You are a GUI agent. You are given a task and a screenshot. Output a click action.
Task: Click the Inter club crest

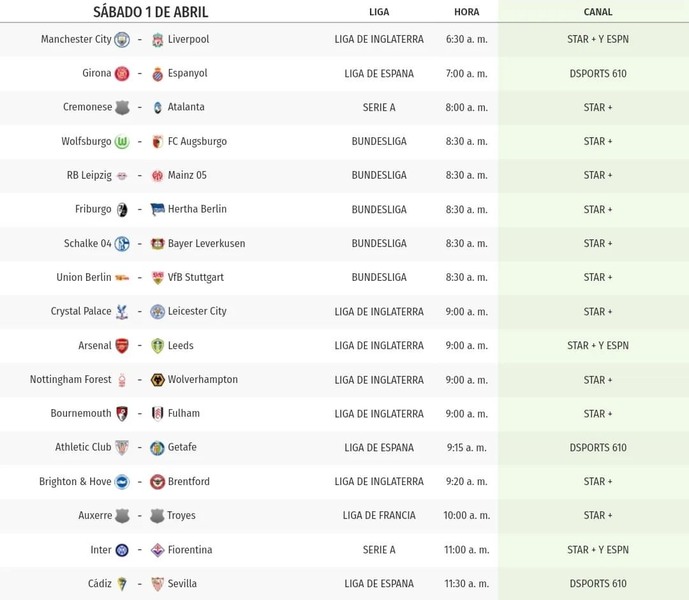[122, 550]
